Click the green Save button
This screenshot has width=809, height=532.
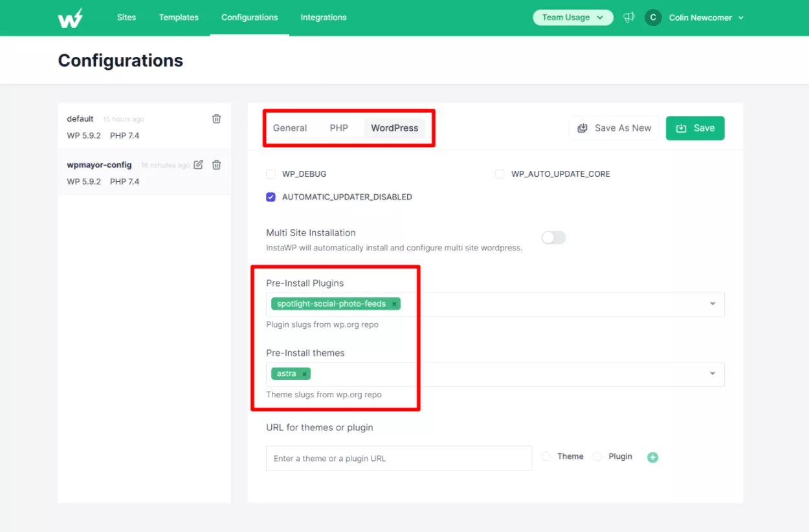point(695,128)
